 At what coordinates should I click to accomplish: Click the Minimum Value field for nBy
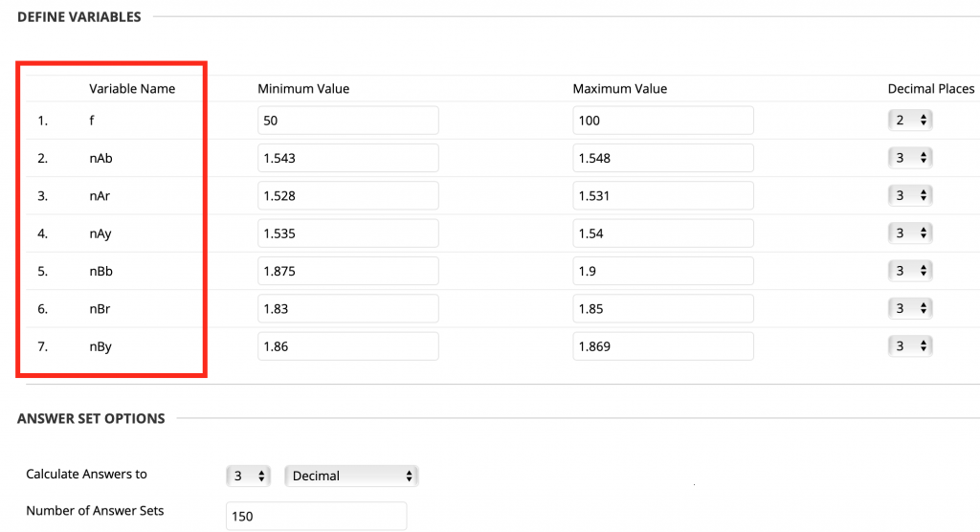click(x=347, y=346)
